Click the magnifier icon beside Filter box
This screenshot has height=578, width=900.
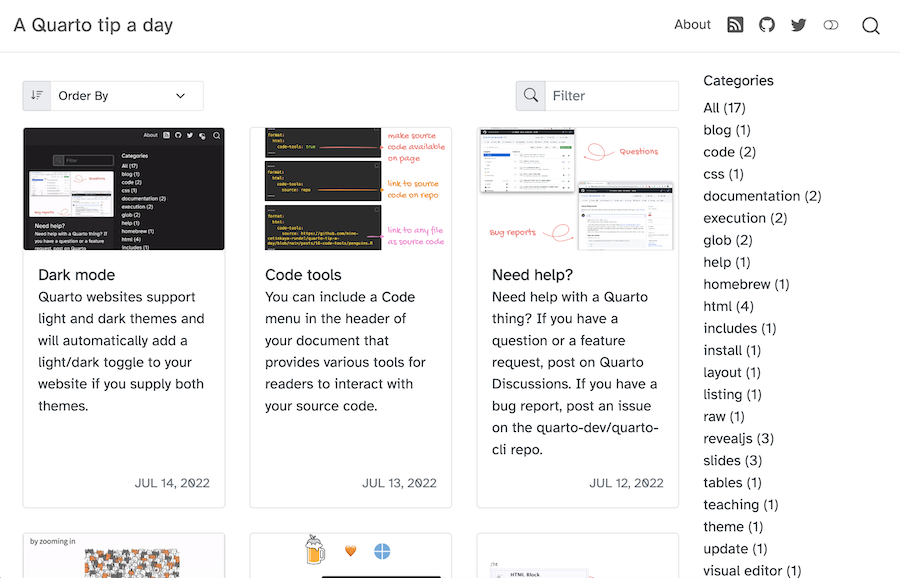530,96
